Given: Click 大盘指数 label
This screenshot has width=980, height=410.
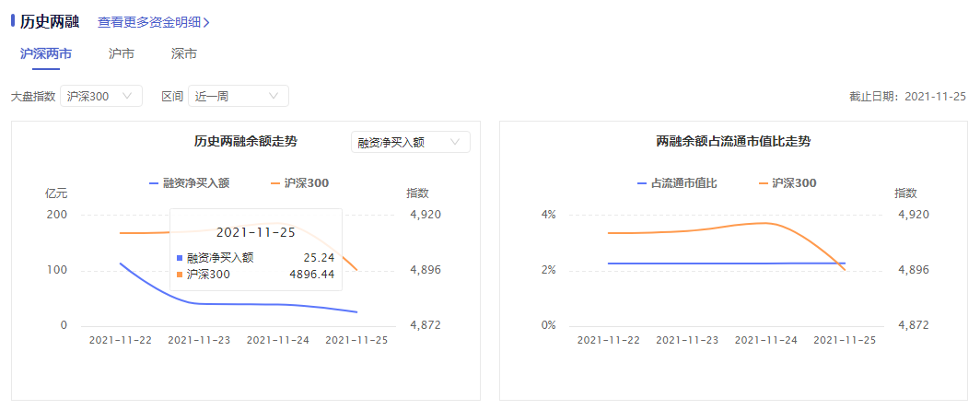Looking at the screenshot, I should point(33,97).
